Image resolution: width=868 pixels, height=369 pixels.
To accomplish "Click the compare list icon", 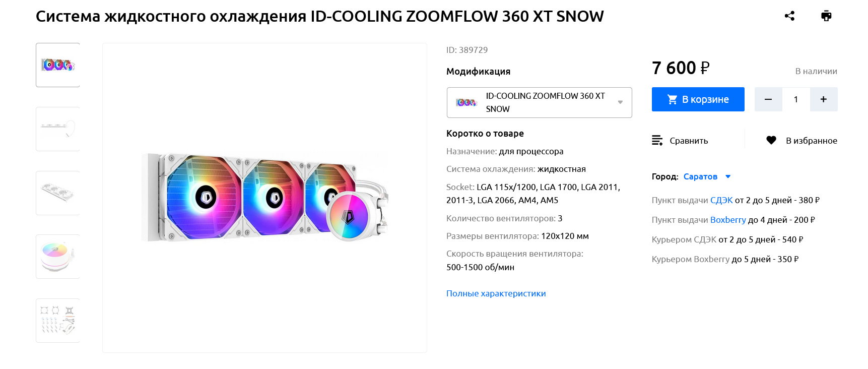I will pyautogui.click(x=657, y=140).
